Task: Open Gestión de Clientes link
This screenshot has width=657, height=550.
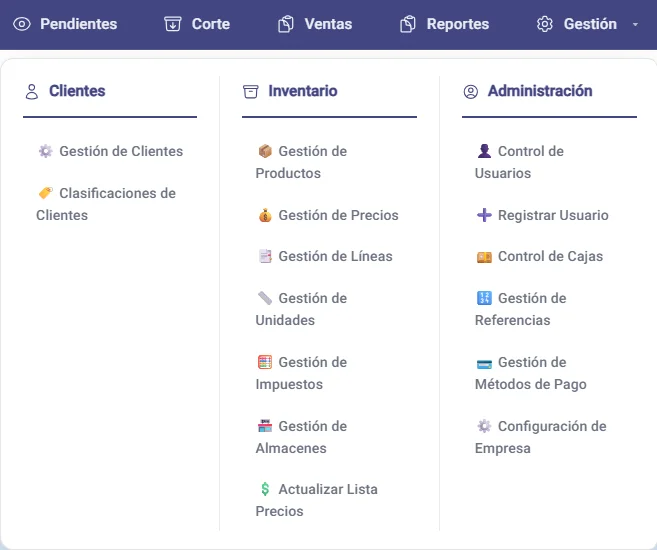Action: (110, 151)
